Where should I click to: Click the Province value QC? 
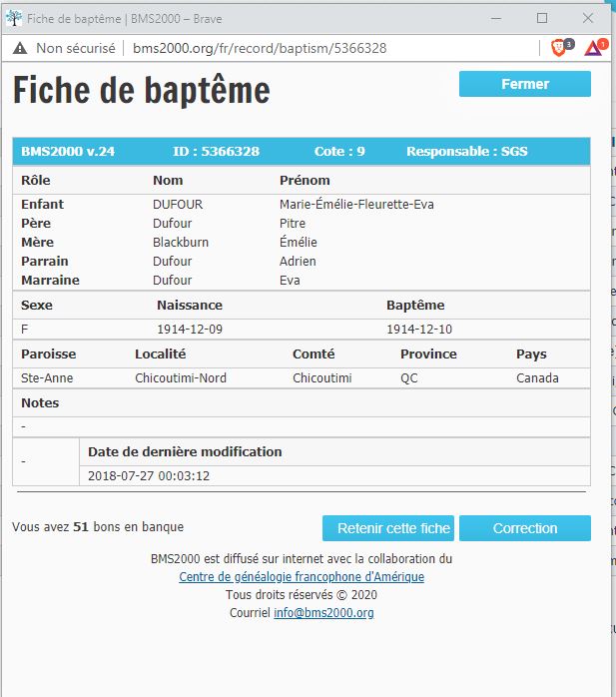tap(409, 377)
